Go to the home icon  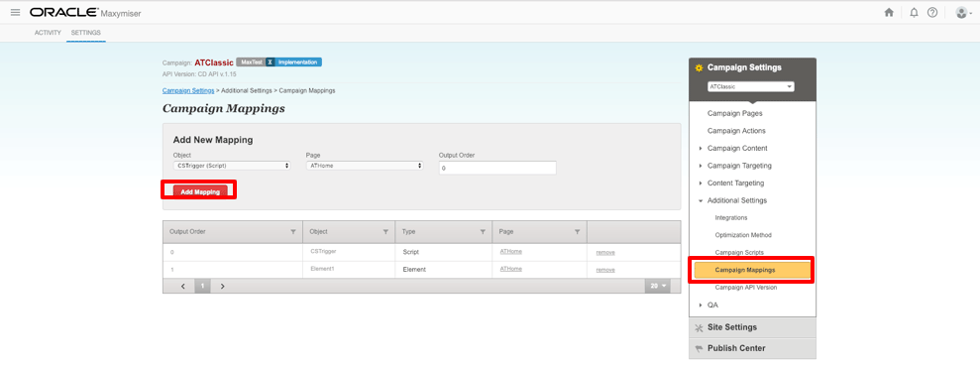[889, 13]
